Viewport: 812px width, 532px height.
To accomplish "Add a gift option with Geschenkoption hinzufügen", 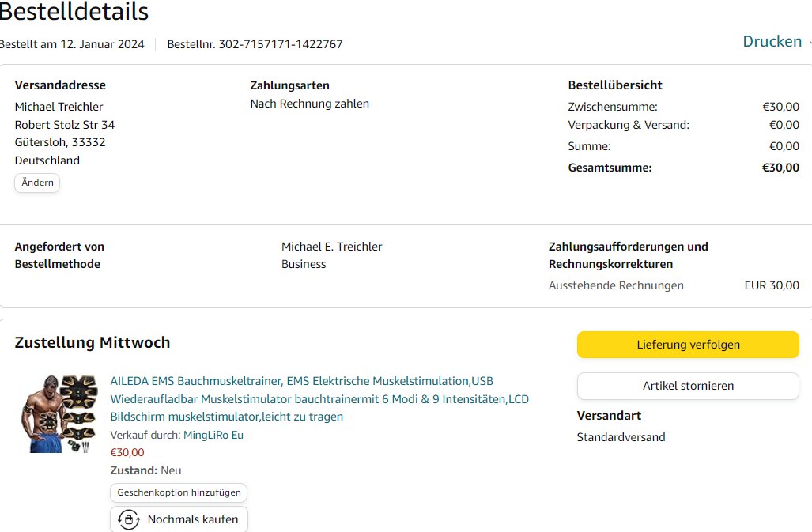I will coord(179,492).
